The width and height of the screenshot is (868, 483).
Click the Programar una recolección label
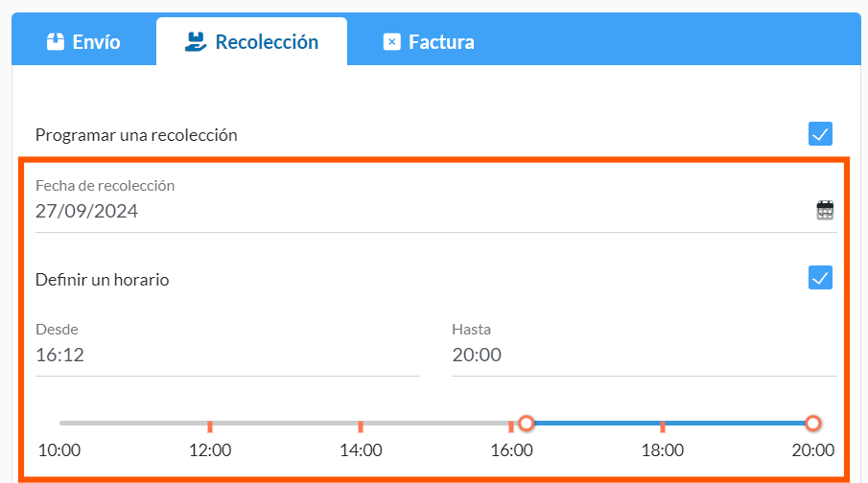[x=136, y=135]
